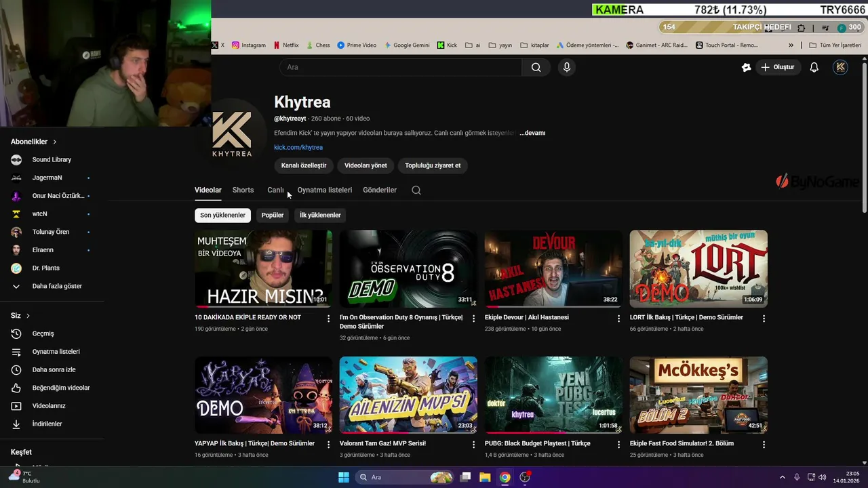The image size is (868, 488).
Task: Click Topluluğu ziyaret et button
Action: pos(433,165)
